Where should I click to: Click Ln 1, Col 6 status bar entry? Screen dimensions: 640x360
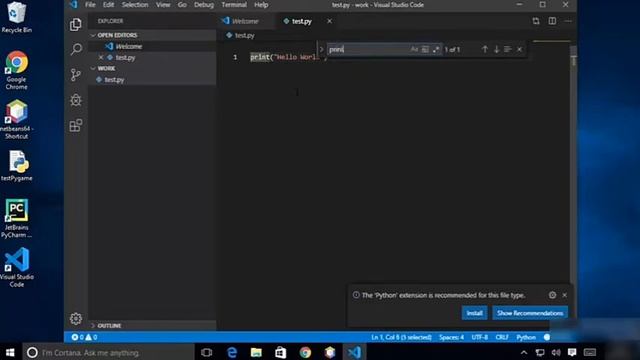click(401, 337)
